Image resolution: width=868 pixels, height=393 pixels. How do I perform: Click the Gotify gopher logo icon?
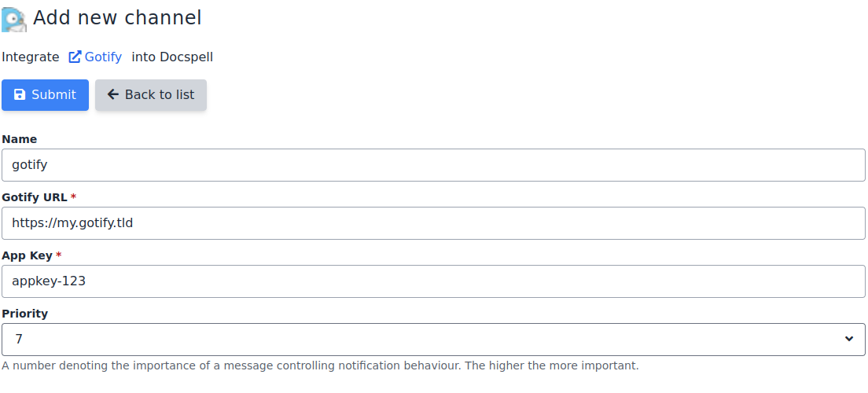tap(13, 18)
